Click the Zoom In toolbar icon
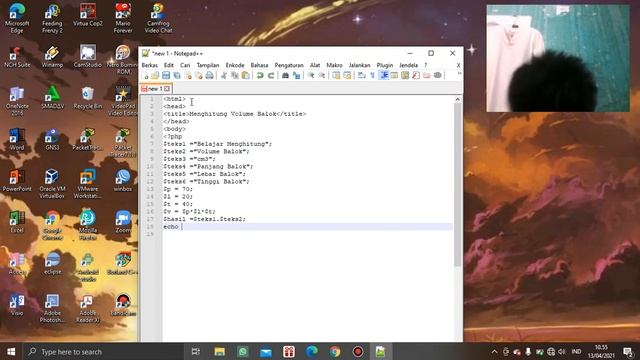640x360 pixels. point(311,76)
